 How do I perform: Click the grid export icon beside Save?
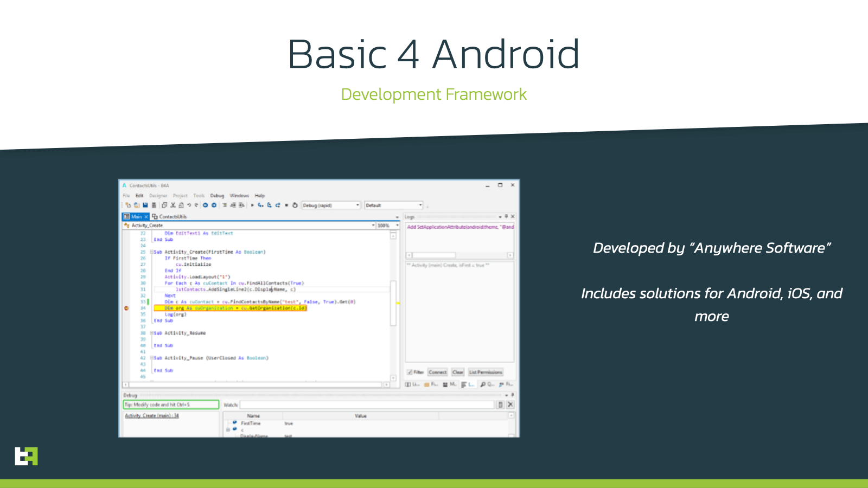[x=154, y=205]
